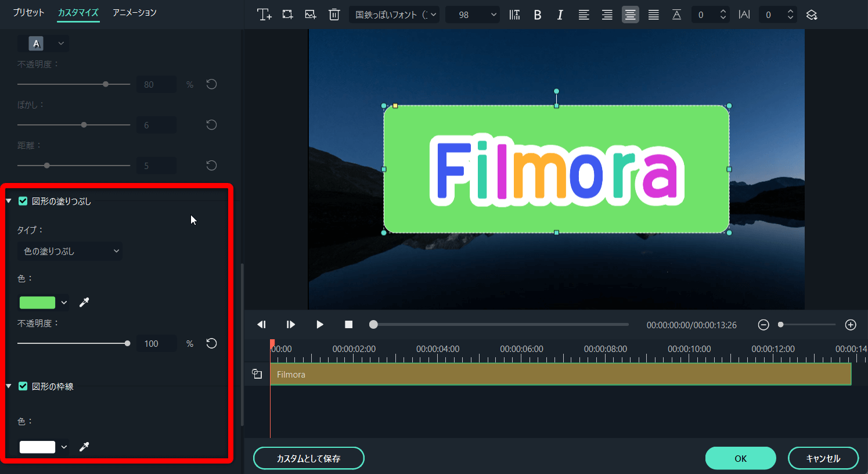Click the yellow corner-radius handle on the shape
The width and height of the screenshot is (868, 474).
[x=395, y=106]
